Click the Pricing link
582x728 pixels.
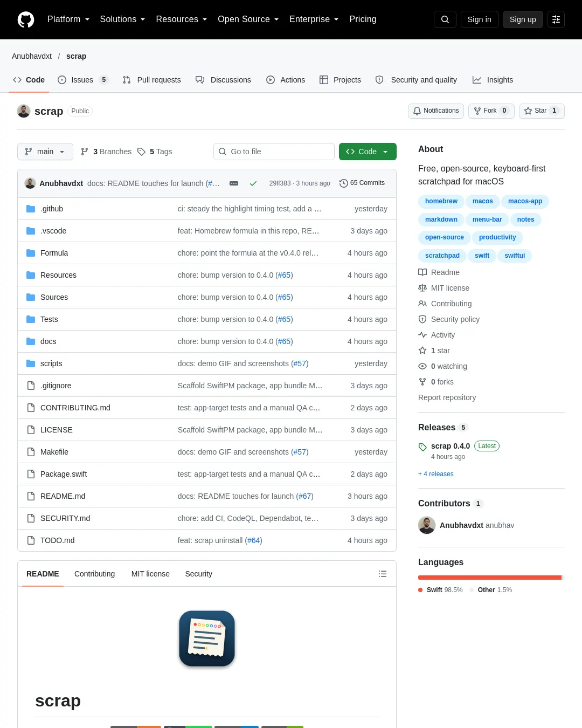pyautogui.click(x=363, y=19)
